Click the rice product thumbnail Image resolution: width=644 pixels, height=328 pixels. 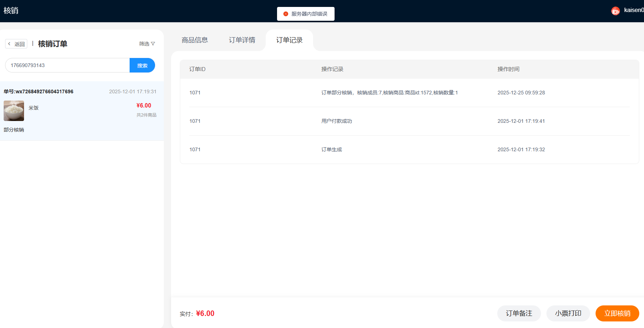pyautogui.click(x=14, y=111)
